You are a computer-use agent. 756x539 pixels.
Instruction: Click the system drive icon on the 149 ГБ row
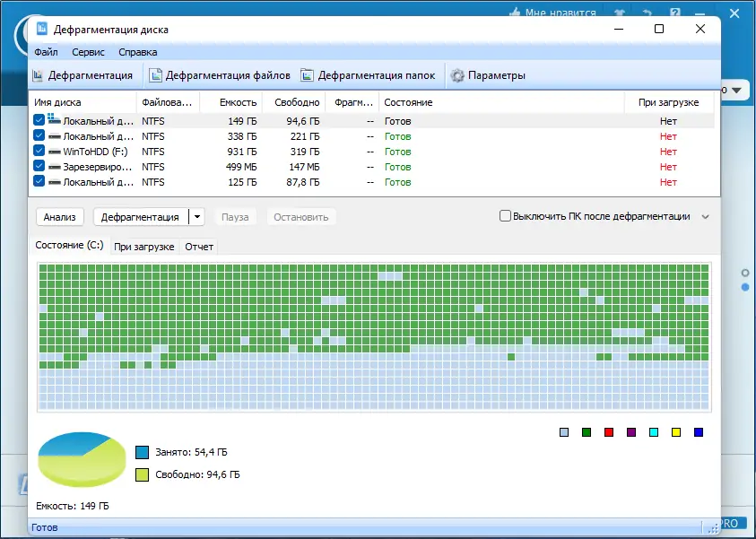55,119
